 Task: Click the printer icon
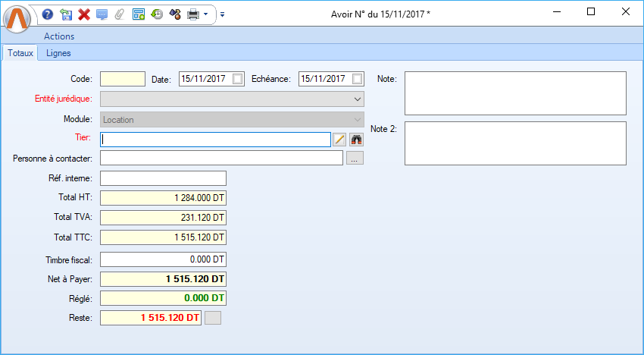(x=193, y=14)
